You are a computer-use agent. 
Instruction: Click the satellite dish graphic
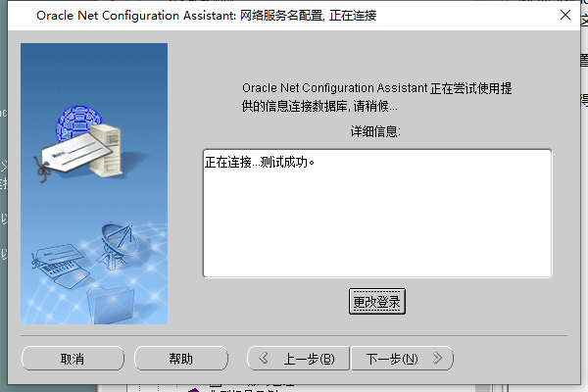click(x=118, y=246)
